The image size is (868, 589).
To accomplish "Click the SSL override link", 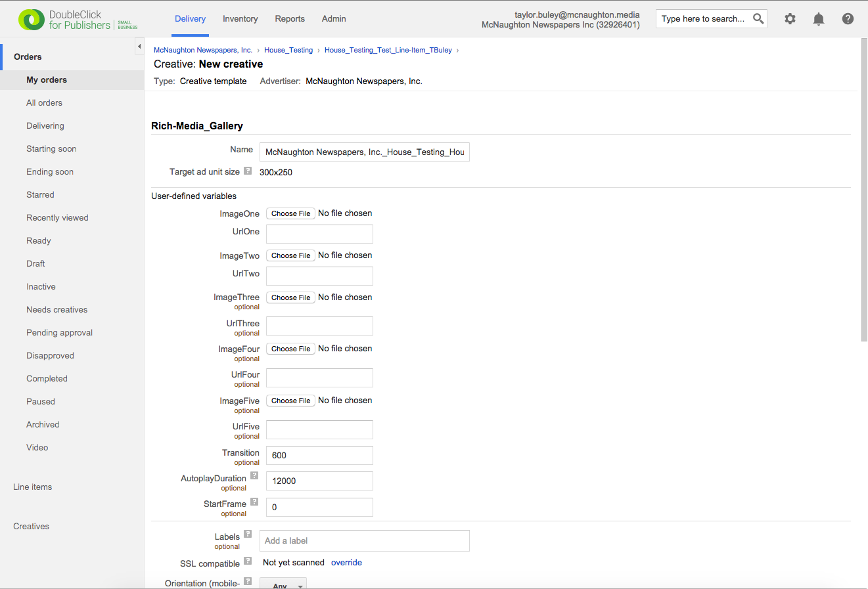I will point(346,563).
